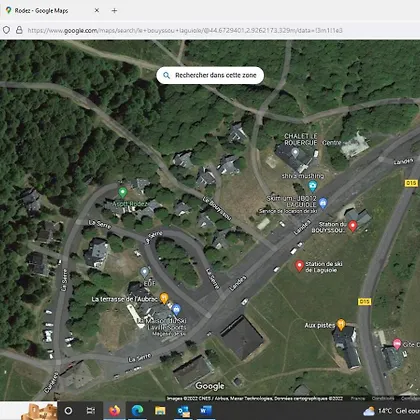Viewport: 420px width, 420px height.
Task: Open the grey CHALET LE ROUERGUE pin
Action: 295,153
